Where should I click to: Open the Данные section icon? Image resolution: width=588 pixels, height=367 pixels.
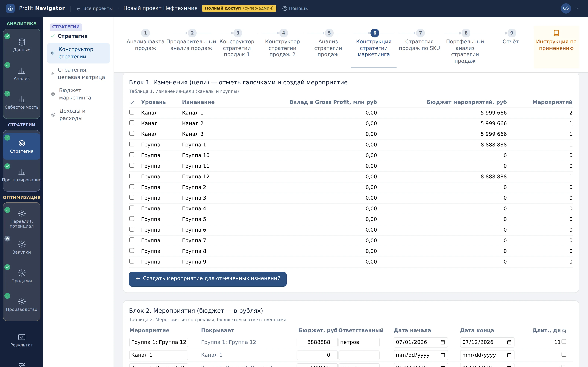[x=22, y=42]
